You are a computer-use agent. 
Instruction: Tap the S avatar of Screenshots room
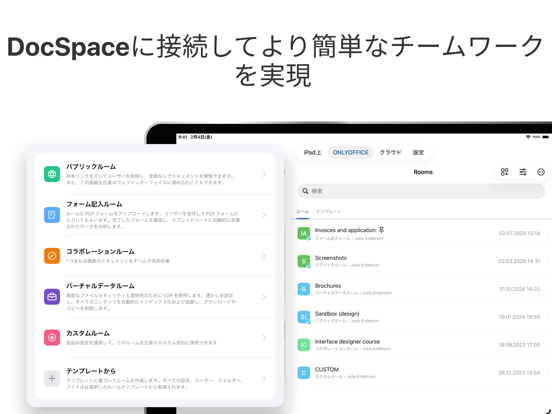[x=303, y=261]
